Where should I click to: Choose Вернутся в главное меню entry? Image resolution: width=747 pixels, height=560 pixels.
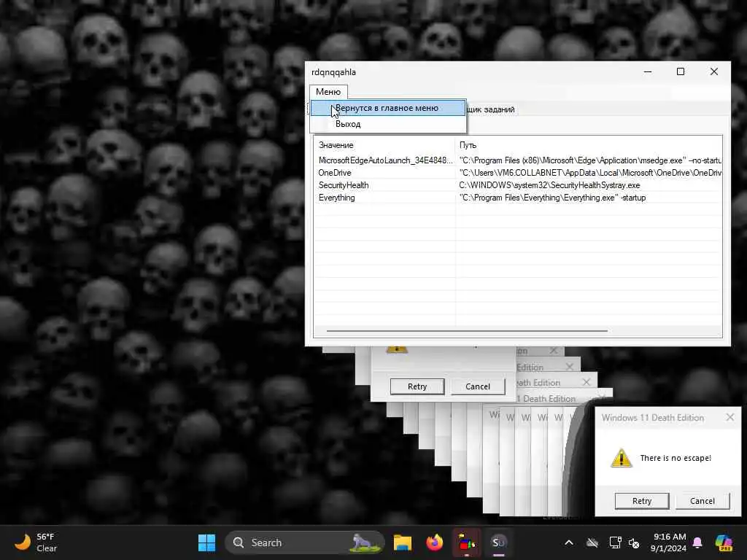click(x=388, y=108)
